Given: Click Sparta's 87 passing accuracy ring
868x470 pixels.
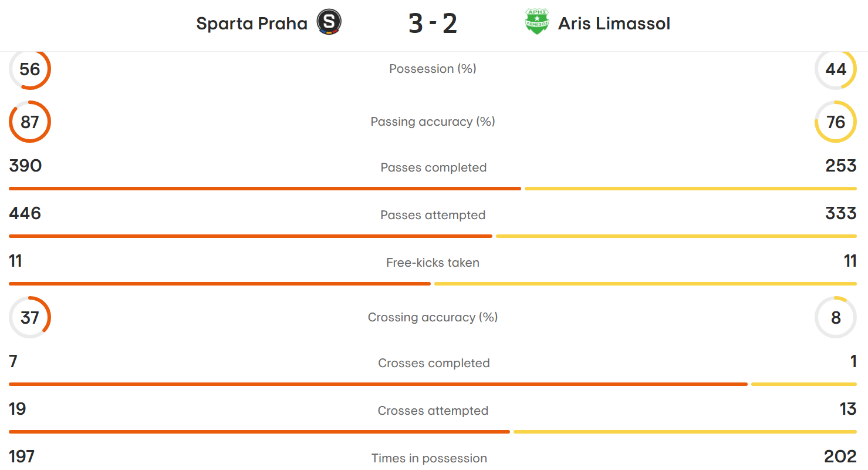Looking at the screenshot, I should (x=30, y=122).
